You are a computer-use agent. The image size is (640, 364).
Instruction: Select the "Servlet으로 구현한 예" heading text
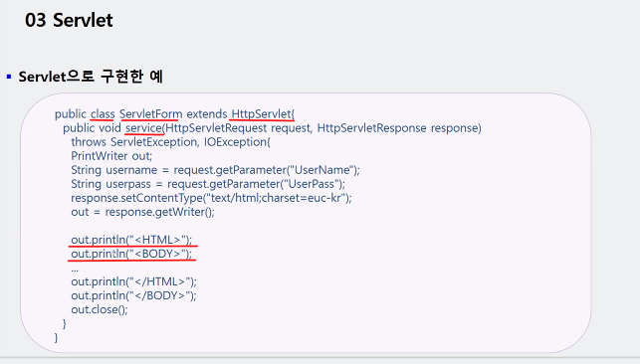tap(91, 77)
